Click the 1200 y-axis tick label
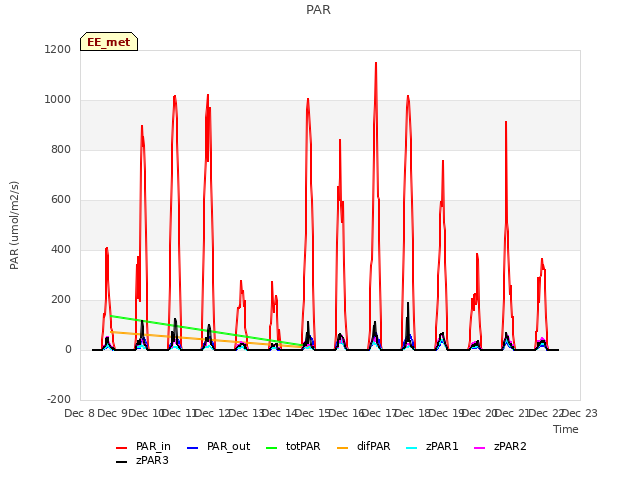The image size is (640, 480). pos(58,49)
